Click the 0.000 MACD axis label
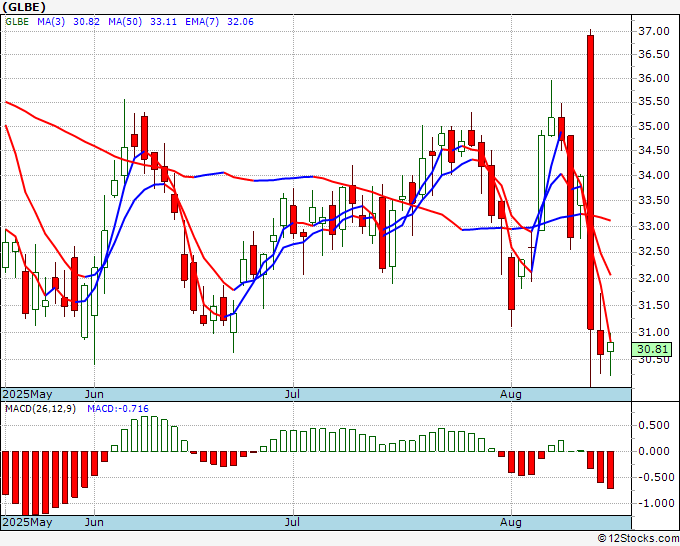 point(654,451)
